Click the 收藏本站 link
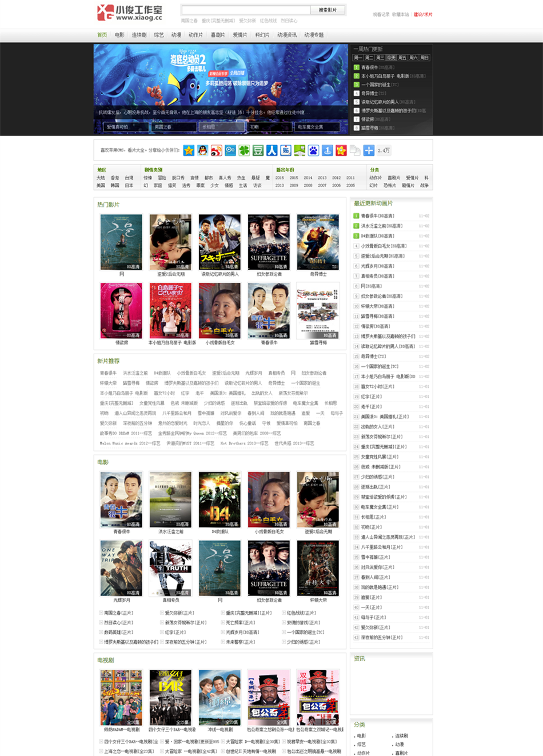The width and height of the screenshot is (543, 756). 401,14
